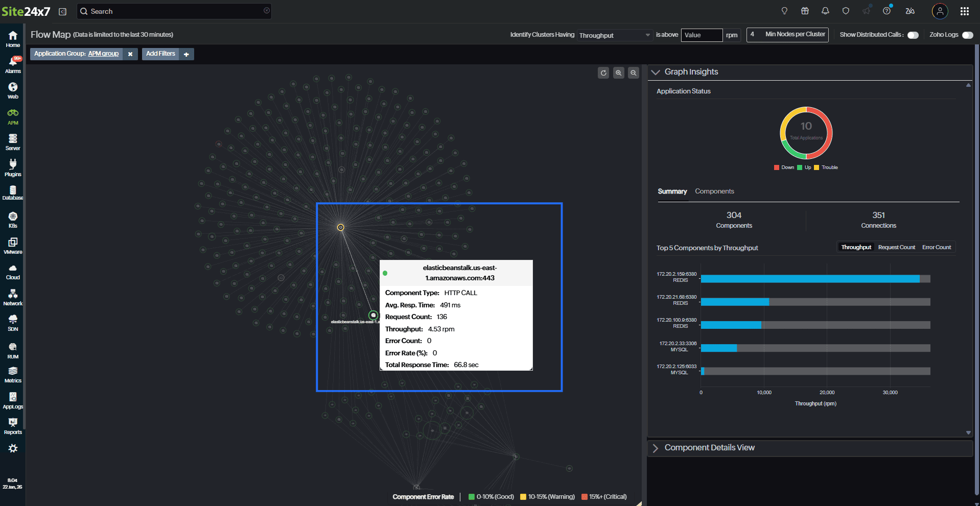980x506 pixels.
Task: Zoom out of the flow map
Action: pyautogui.click(x=634, y=73)
